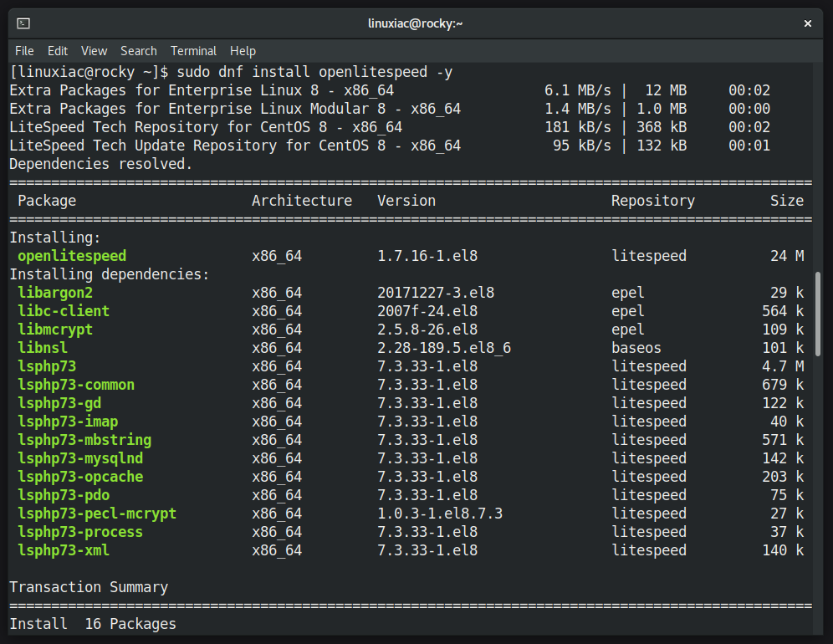833x644 pixels.
Task: Click the lsphp73-mbstring package name
Action: coord(84,440)
